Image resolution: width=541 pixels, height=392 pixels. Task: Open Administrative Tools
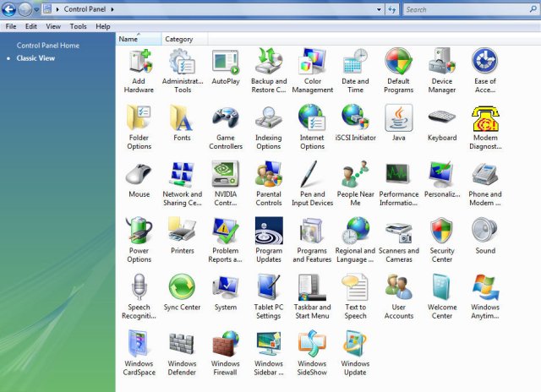183,71
